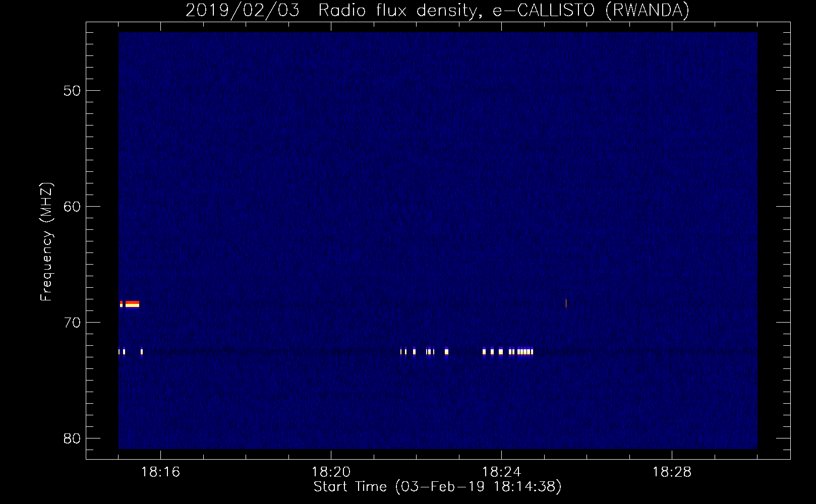The width and height of the screenshot is (816, 504).
Task: Click the 'Start Time (03-Feb-19 18:14:38)' axis label
Action: (x=437, y=487)
